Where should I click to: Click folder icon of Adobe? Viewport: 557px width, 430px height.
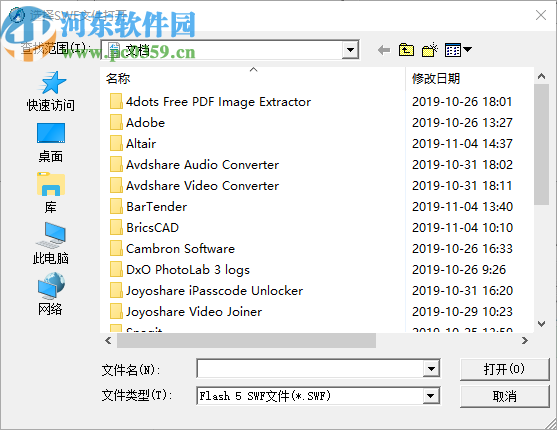[x=116, y=123]
